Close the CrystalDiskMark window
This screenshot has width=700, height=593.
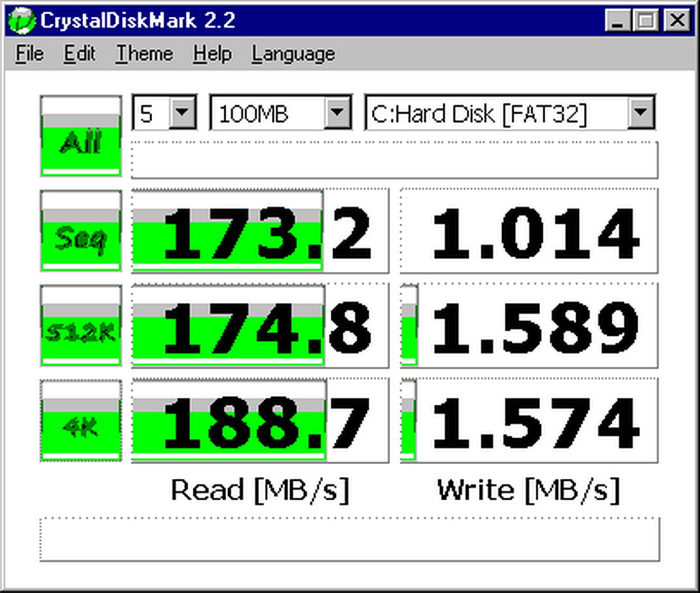pyautogui.click(x=677, y=21)
